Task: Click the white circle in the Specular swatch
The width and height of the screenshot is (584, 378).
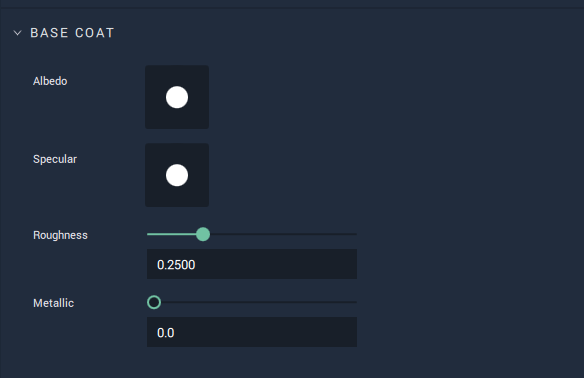Action: click(x=177, y=175)
